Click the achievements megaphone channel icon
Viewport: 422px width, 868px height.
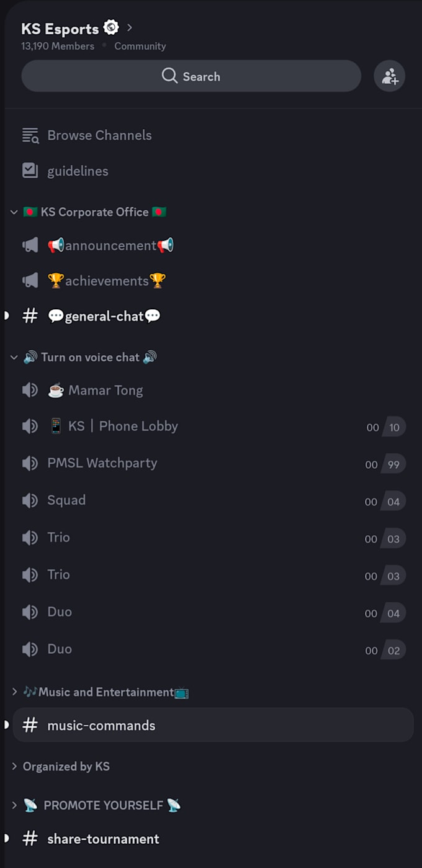tap(30, 281)
